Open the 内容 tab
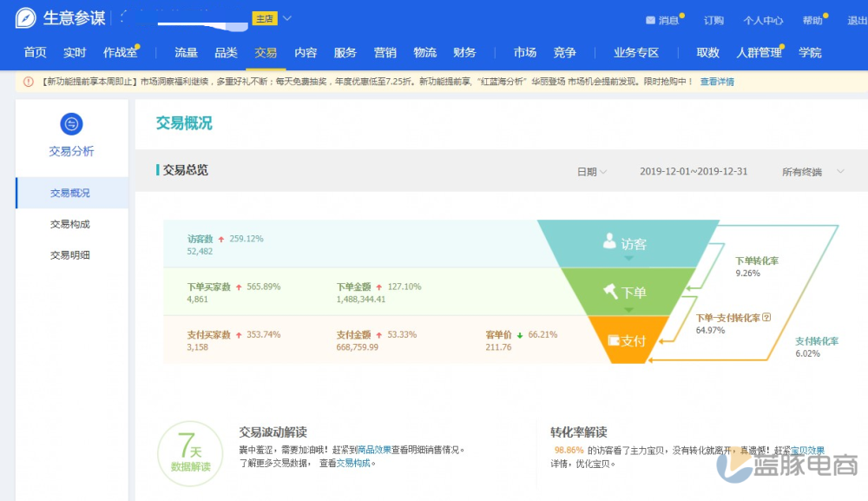This screenshot has width=868, height=501. pos(306,53)
